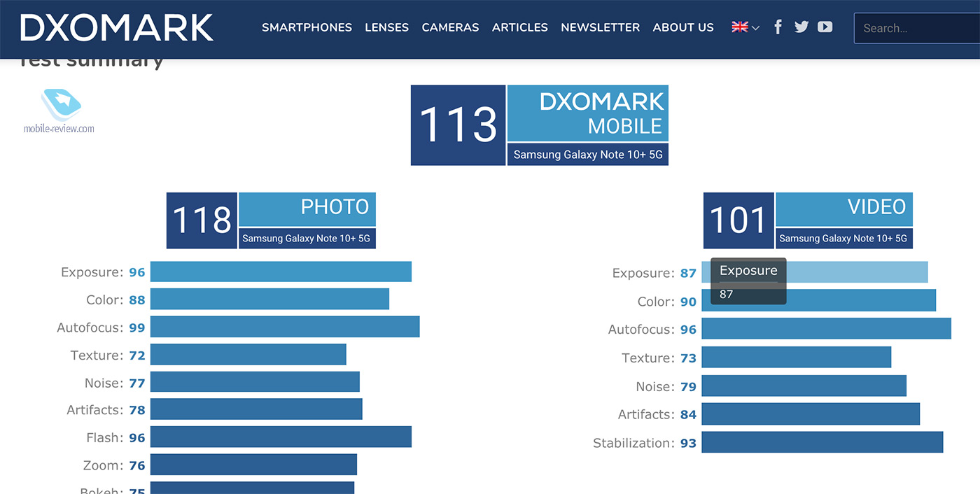This screenshot has width=980, height=494.
Task: Click the VIDEO score 101 box
Action: coord(738,220)
